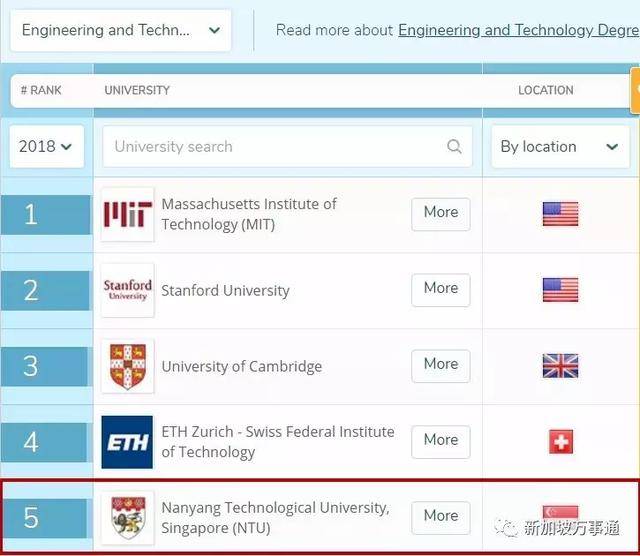The height and width of the screenshot is (556, 640).
Task: Click the MIT logo icon
Action: (128, 214)
